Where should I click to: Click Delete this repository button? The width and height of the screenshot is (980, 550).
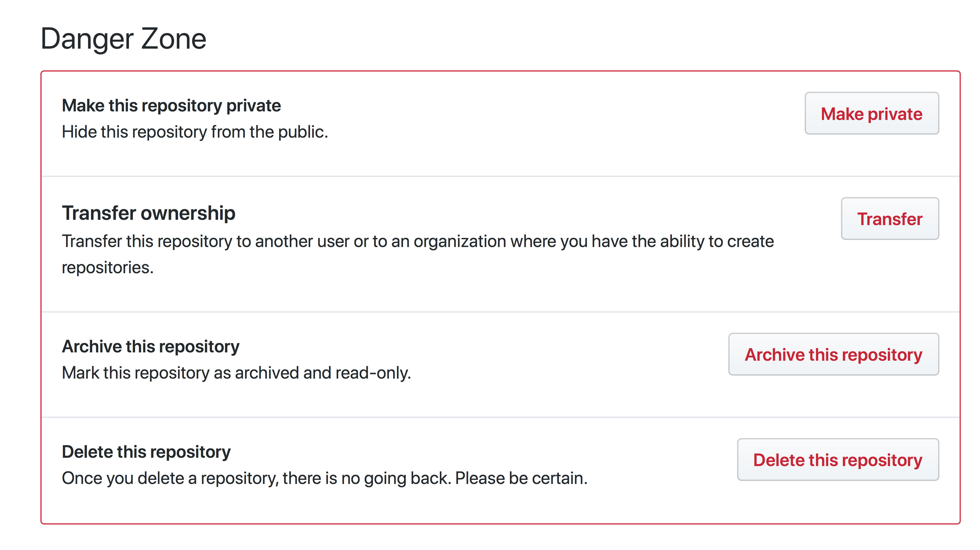838,460
